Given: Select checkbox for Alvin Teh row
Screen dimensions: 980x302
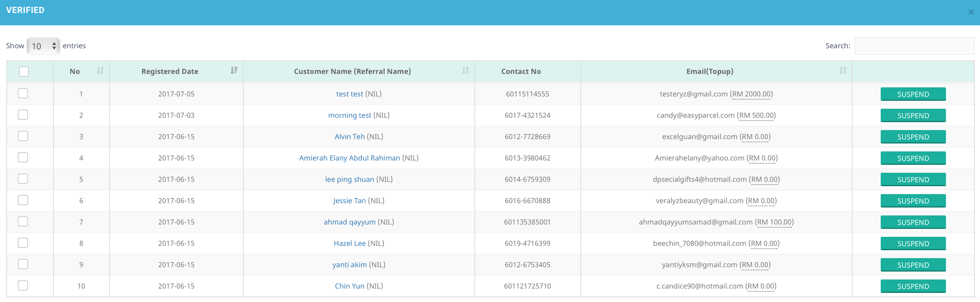Looking at the screenshot, I should [23, 136].
